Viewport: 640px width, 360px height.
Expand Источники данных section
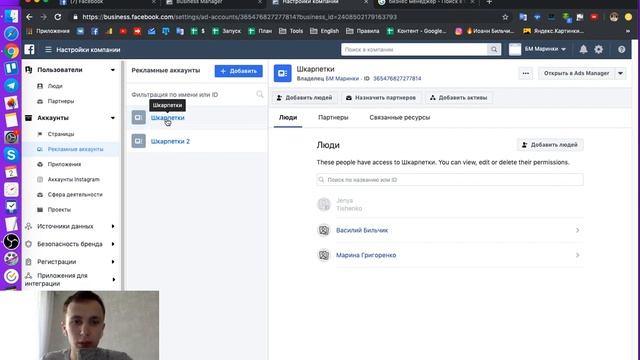[113, 226]
